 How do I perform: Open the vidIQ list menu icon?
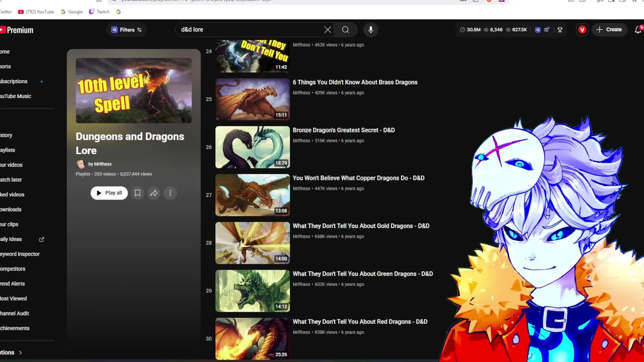point(547,30)
